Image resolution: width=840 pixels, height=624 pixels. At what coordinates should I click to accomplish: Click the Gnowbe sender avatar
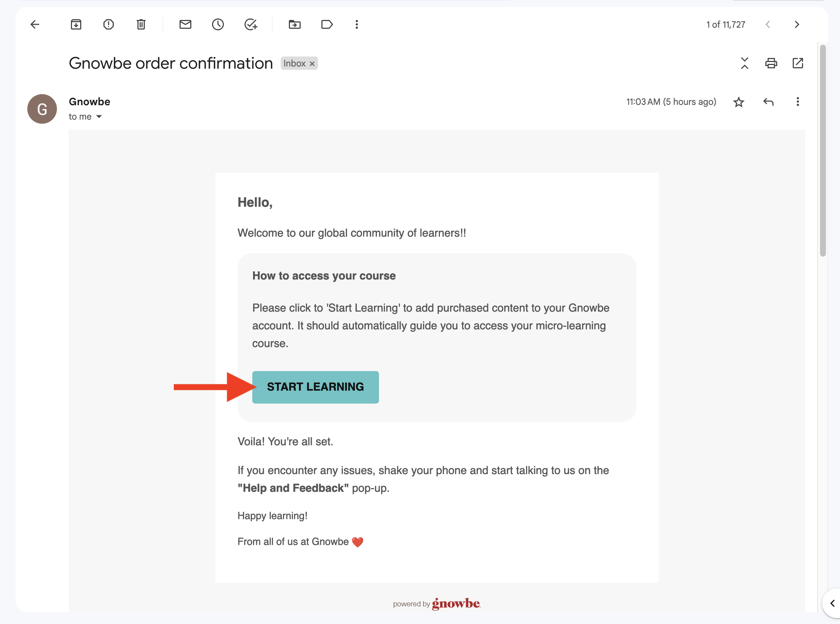(x=42, y=109)
